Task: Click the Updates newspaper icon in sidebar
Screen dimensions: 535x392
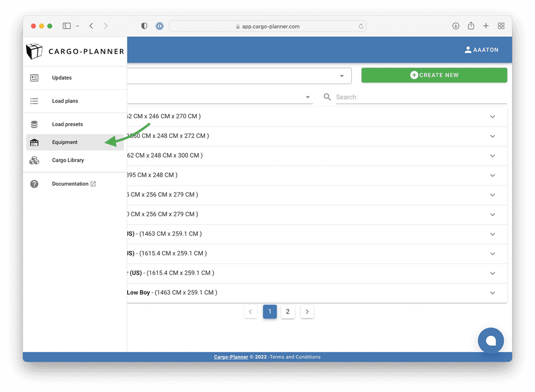Action: [35, 78]
